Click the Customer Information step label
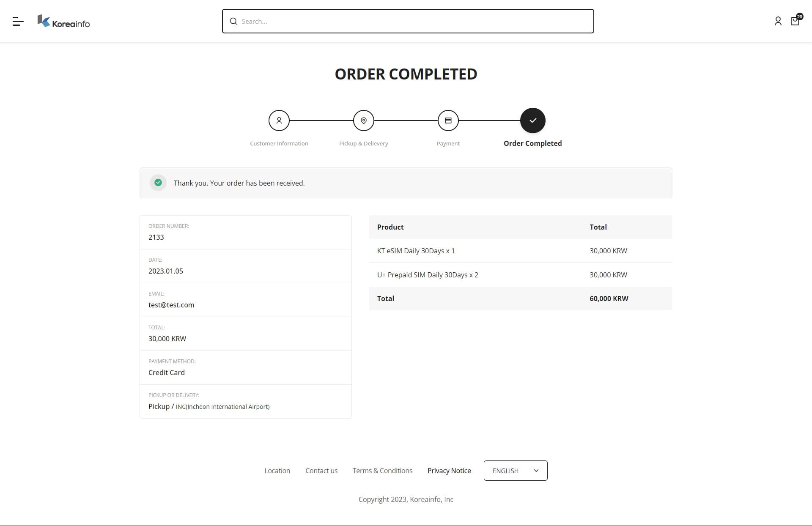812x526 pixels. tap(279, 144)
